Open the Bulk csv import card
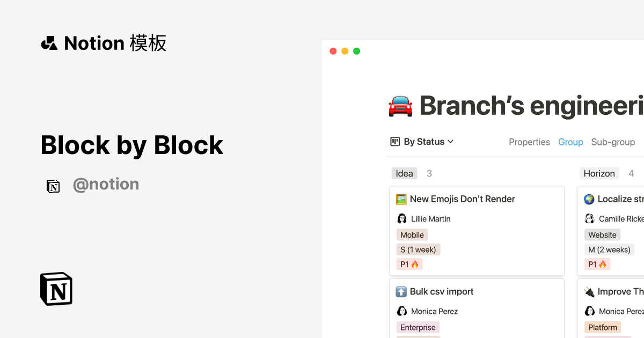 (441, 291)
